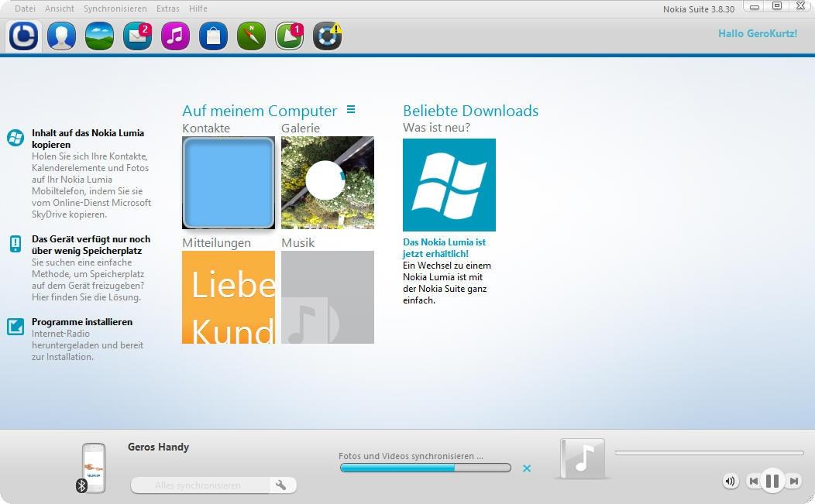
Task: Open the Maps compass icon
Action: point(251,36)
